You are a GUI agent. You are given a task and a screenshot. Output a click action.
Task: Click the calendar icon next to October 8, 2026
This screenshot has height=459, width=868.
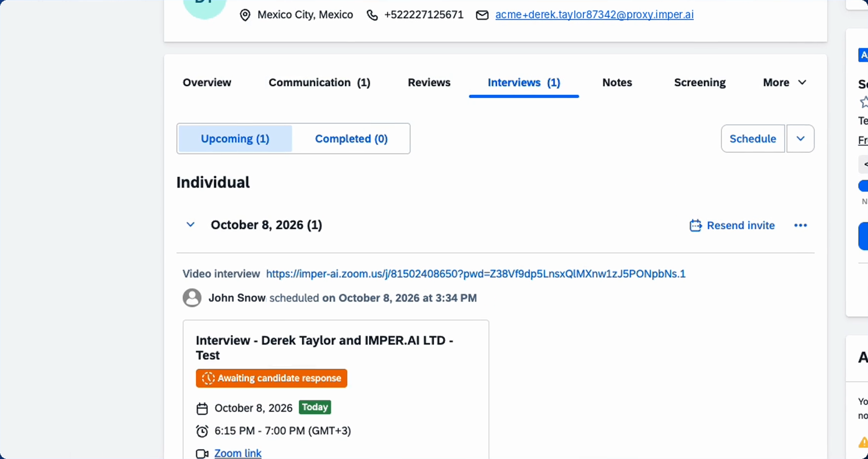tap(202, 409)
